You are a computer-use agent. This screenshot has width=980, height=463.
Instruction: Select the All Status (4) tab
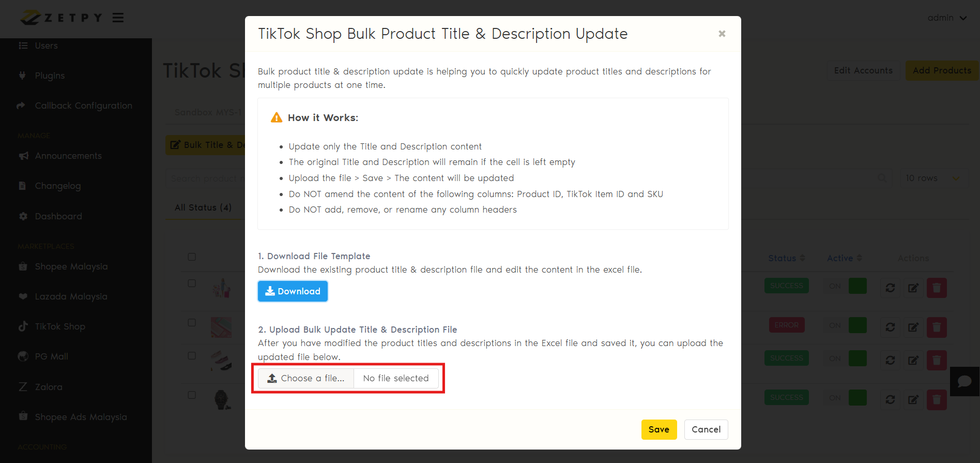point(203,207)
